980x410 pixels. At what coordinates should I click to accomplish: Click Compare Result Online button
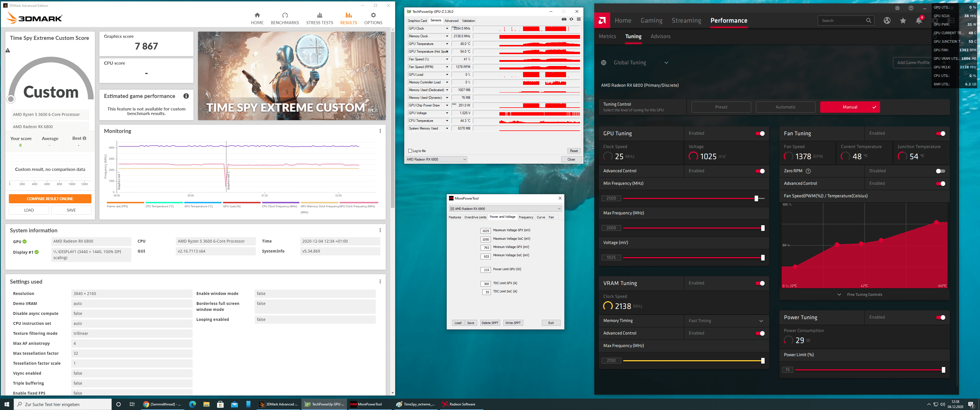pos(50,198)
